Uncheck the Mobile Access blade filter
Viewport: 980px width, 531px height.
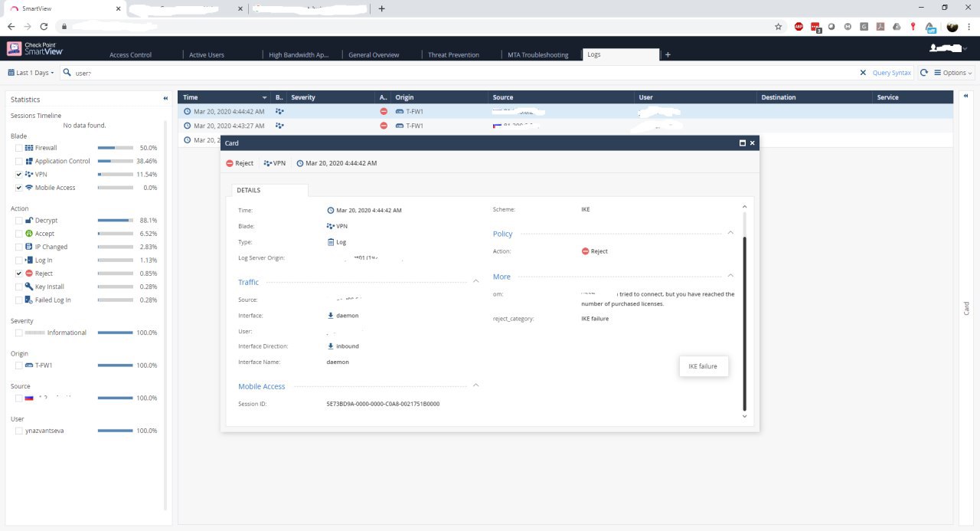point(19,188)
